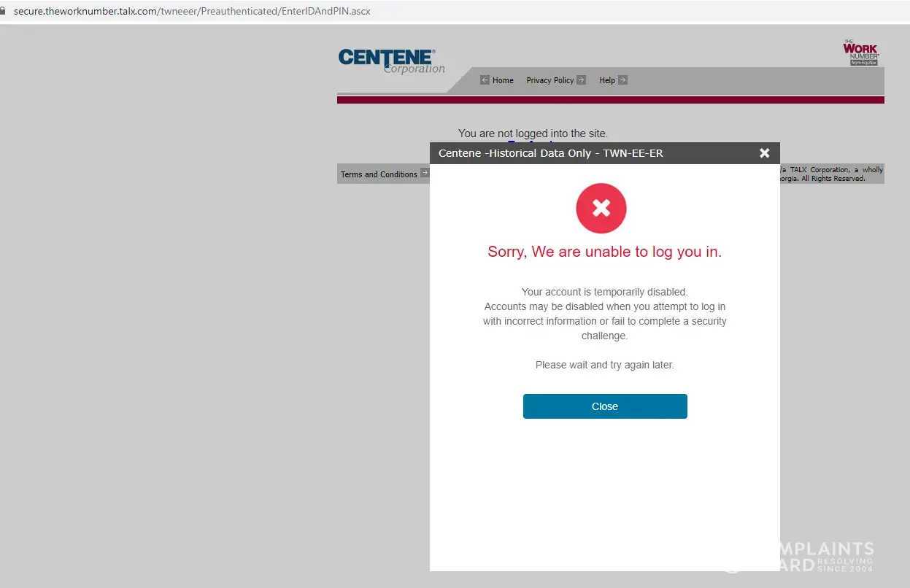
Task: Open the Home link in the navigation bar
Action: pyautogui.click(x=503, y=80)
